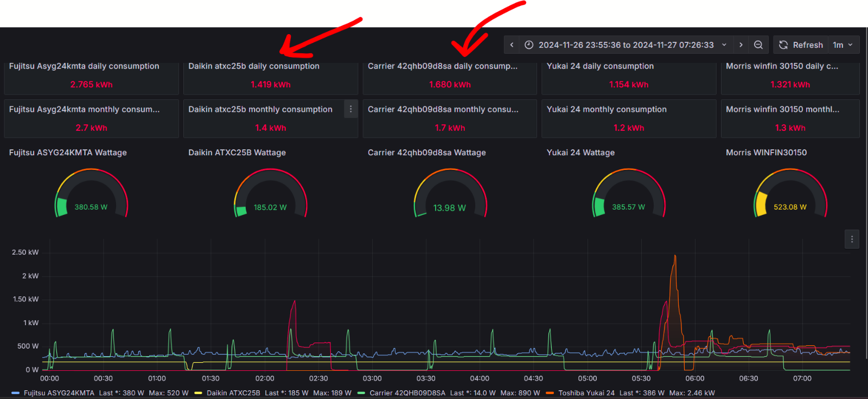Click the Morris gauge showing 523.08 W

tap(790, 193)
